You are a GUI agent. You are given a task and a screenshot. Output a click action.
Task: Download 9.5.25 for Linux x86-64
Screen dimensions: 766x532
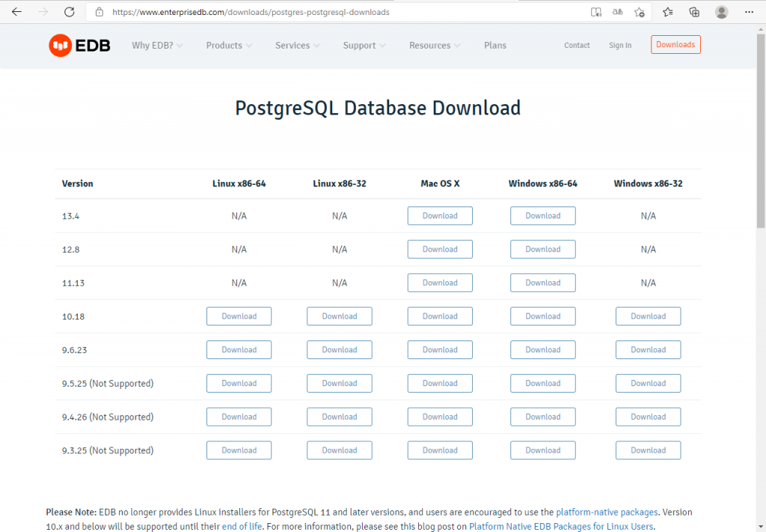[x=239, y=384]
